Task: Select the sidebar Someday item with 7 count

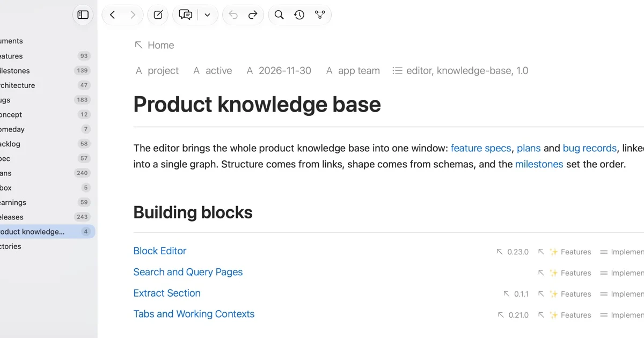Action: 46,129
